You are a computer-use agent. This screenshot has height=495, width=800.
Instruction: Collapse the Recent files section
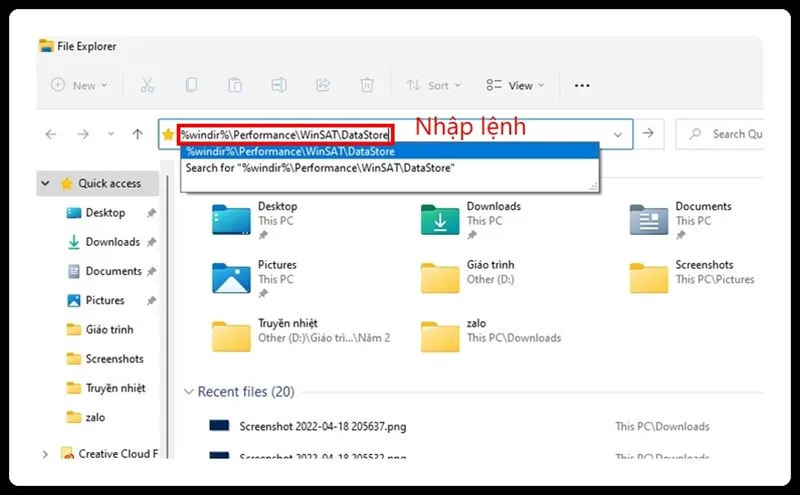[x=189, y=392]
